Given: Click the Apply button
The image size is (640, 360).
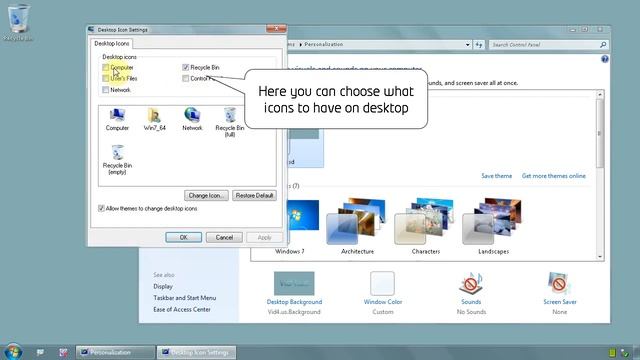Looking at the screenshot, I should tap(264, 237).
